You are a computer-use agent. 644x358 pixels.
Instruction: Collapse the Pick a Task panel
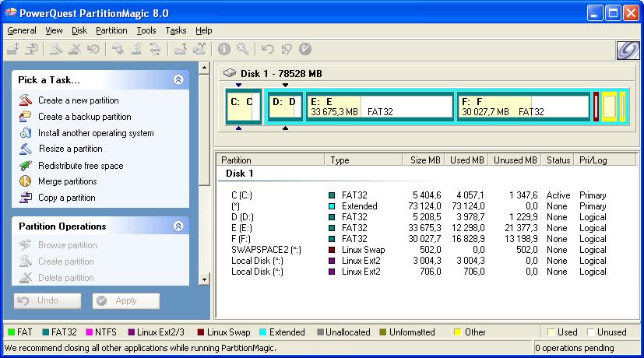[178, 79]
